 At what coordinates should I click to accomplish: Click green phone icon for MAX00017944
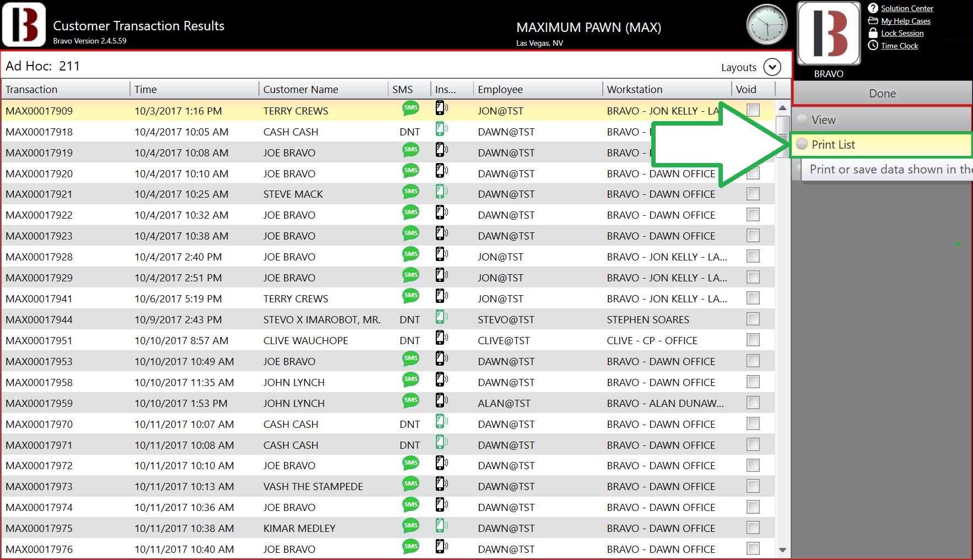click(x=441, y=317)
